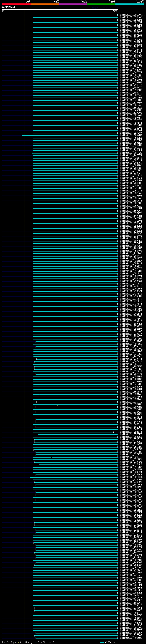Click the orange ~40% identity legend segment
The image size is (146, 644).
click(x=45, y=4)
